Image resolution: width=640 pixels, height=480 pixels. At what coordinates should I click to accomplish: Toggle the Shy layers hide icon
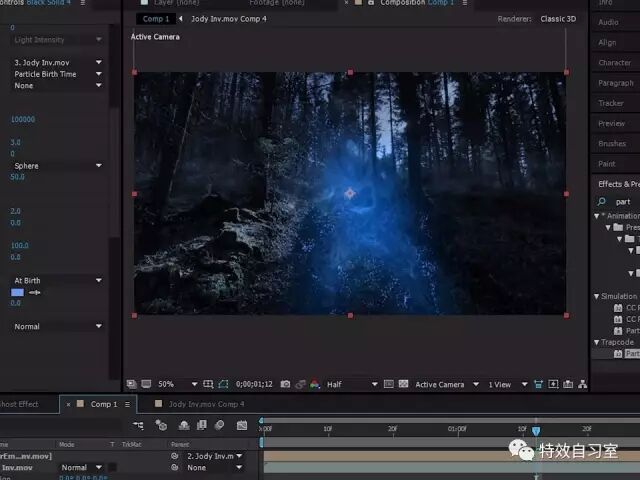click(184, 425)
